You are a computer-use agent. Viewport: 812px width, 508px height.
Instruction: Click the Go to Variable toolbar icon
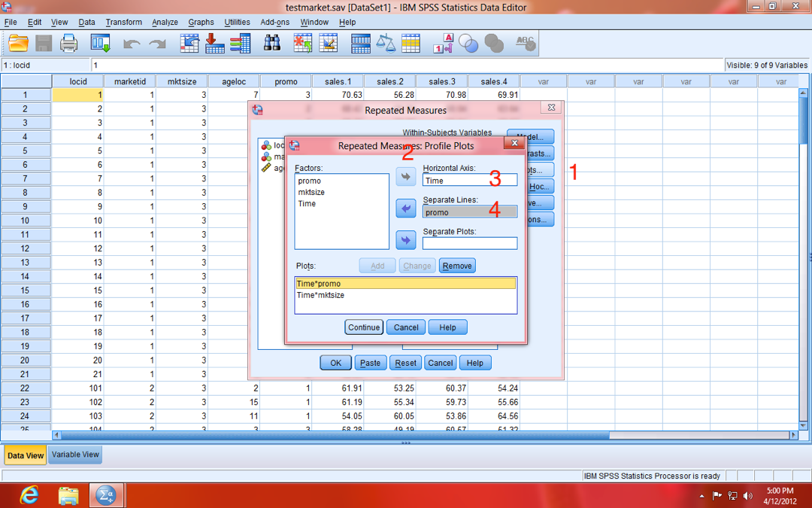point(215,44)
